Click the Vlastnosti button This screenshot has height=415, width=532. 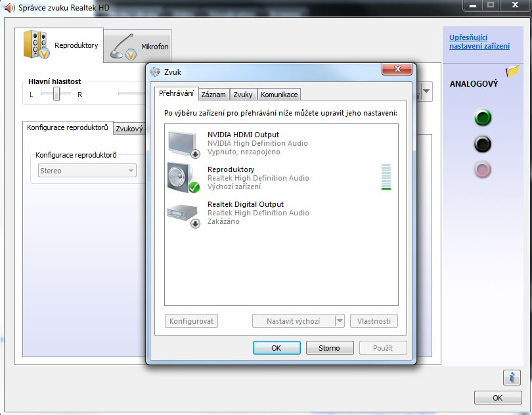(x=374, y=321)
